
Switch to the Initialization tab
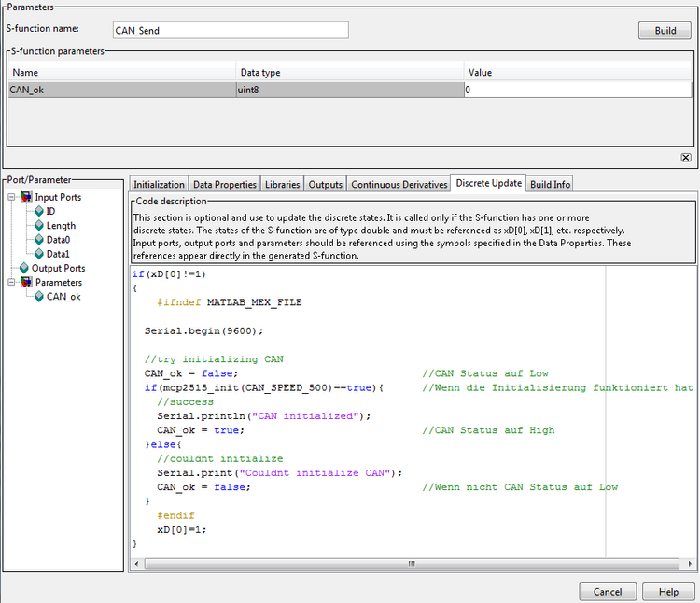pyautogui.click(x=159, y=185)
